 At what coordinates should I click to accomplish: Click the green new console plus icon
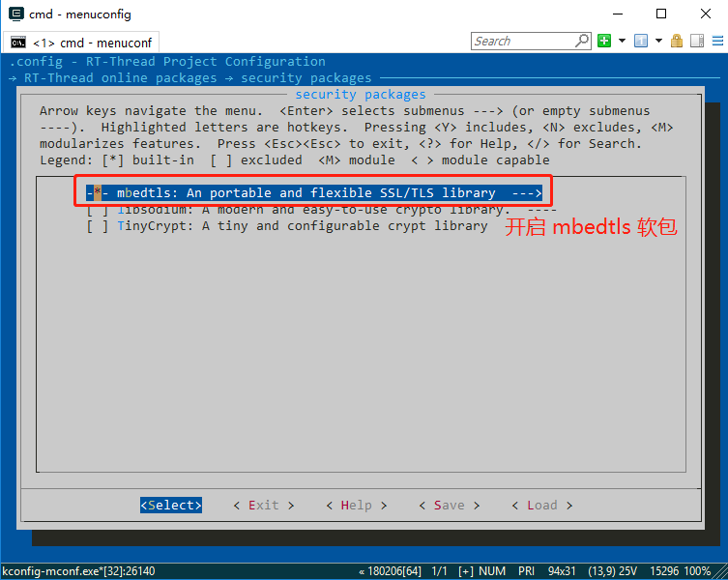[x=604, y=41]
